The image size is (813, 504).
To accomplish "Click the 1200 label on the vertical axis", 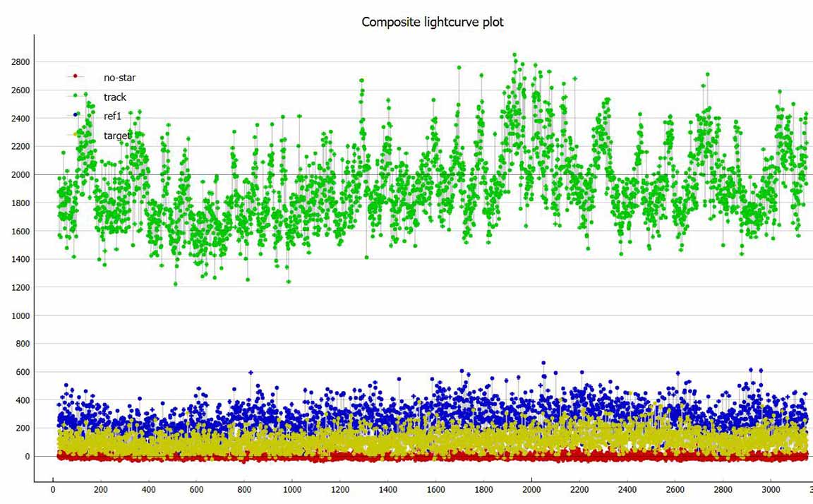I will pyautogui.click(x=20, y=287).
